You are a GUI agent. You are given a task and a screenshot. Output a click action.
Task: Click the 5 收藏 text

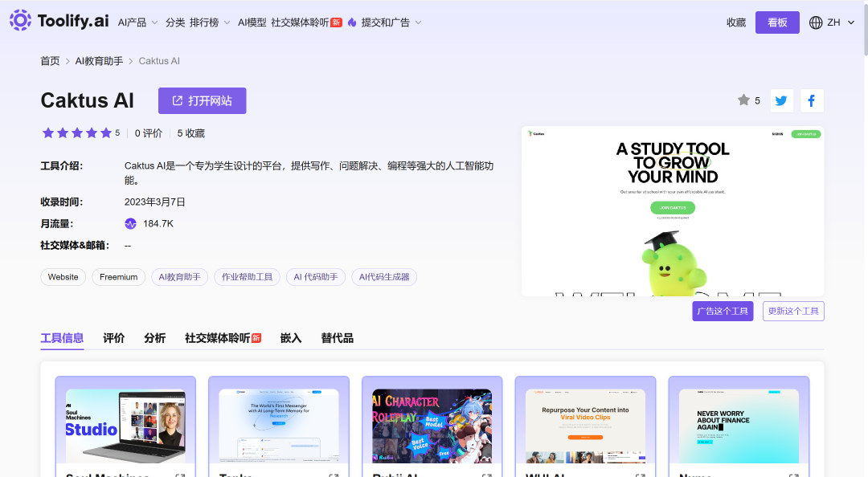(x=191, y=133)
